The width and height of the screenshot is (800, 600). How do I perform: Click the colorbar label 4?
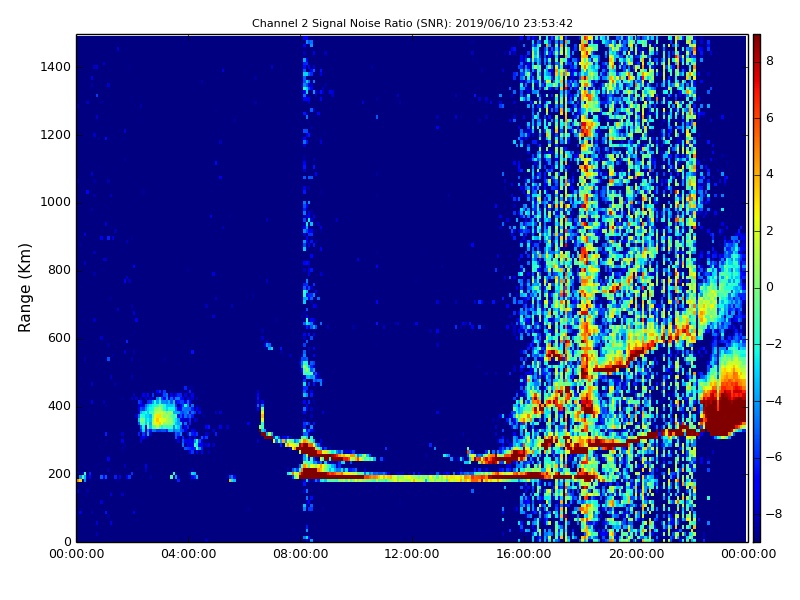click(x=770, y=174)
